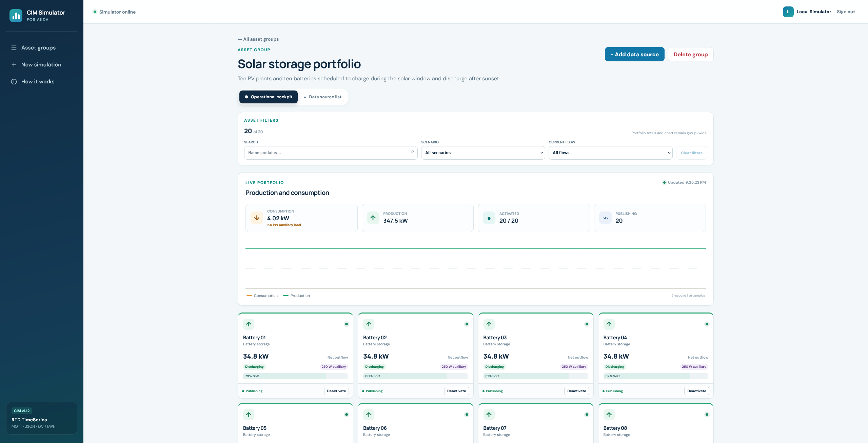Click Battery 03 Publishing status
This screenshot has width=868, height=443.
tap(493, 391)
